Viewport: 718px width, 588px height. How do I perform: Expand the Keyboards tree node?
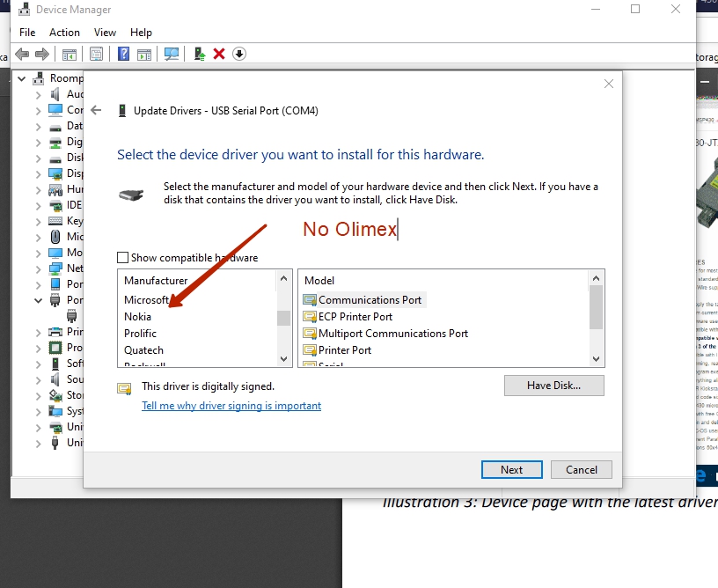[39, 221]
